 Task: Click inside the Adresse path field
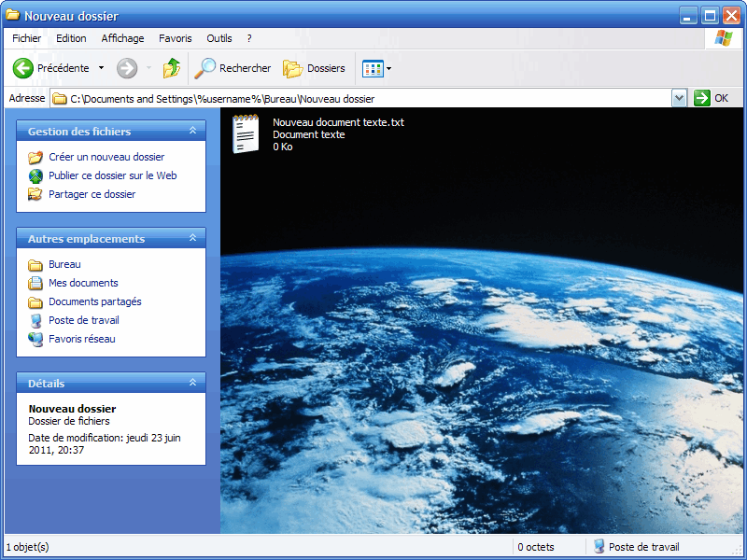pos(280,97)
